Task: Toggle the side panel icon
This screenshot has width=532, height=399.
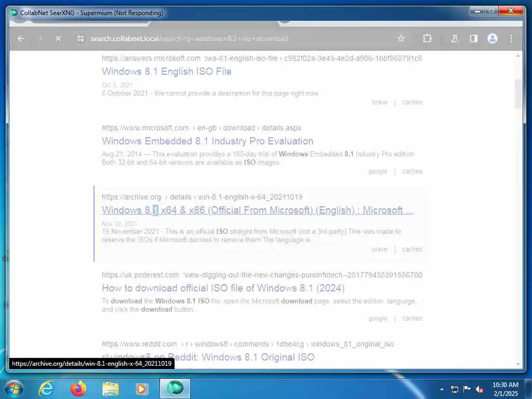Action: [x=474, y=38]
